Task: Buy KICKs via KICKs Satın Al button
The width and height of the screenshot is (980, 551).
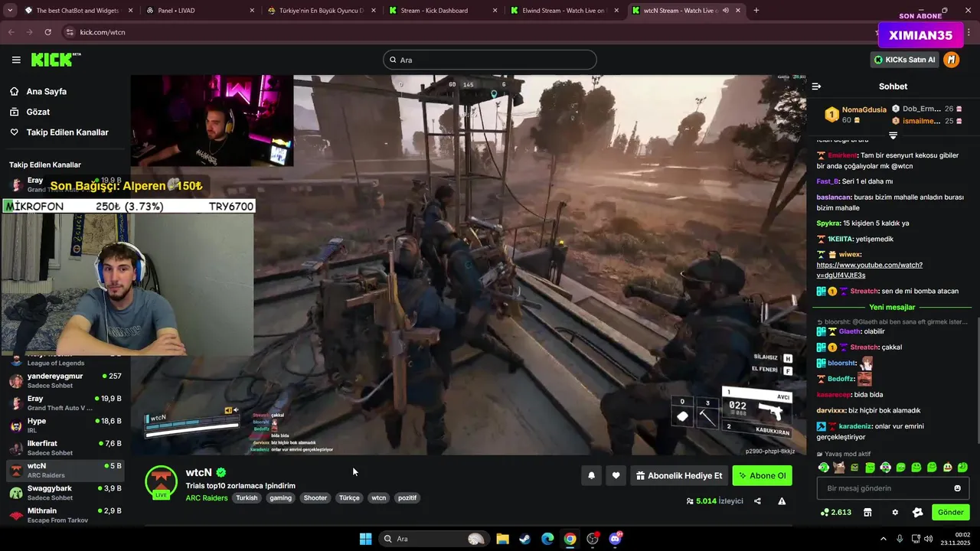Action: 904,60
